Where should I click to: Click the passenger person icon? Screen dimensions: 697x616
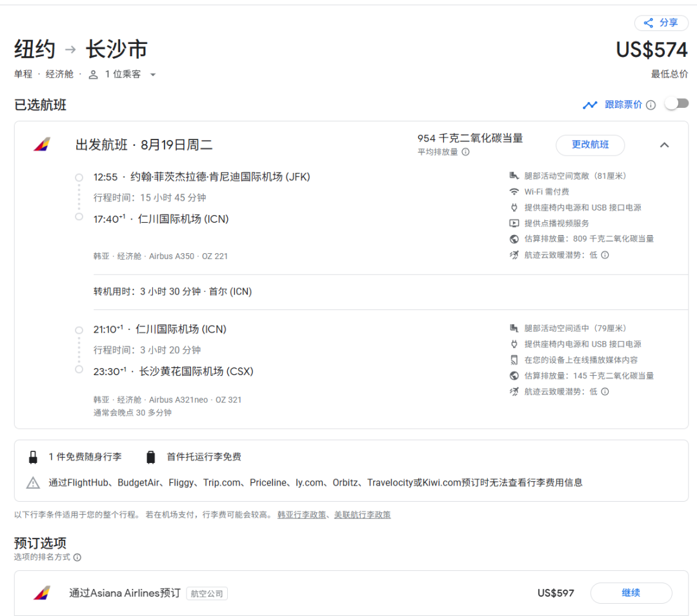[x=94, y=75]
